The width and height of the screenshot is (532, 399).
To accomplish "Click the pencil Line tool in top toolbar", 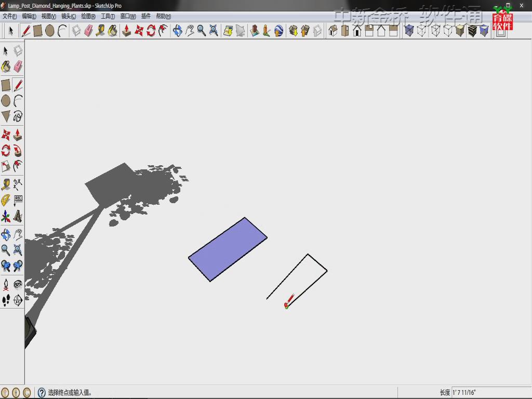I will click(x=26, y=31).
